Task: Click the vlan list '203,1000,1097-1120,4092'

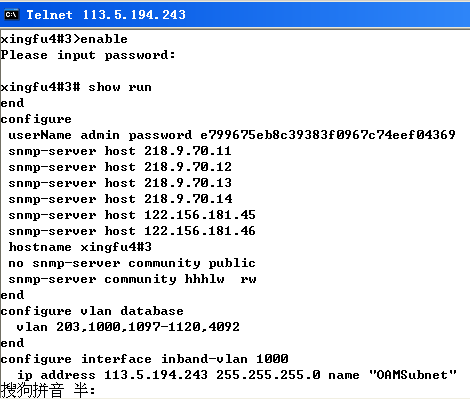Action: click(148, 327)
